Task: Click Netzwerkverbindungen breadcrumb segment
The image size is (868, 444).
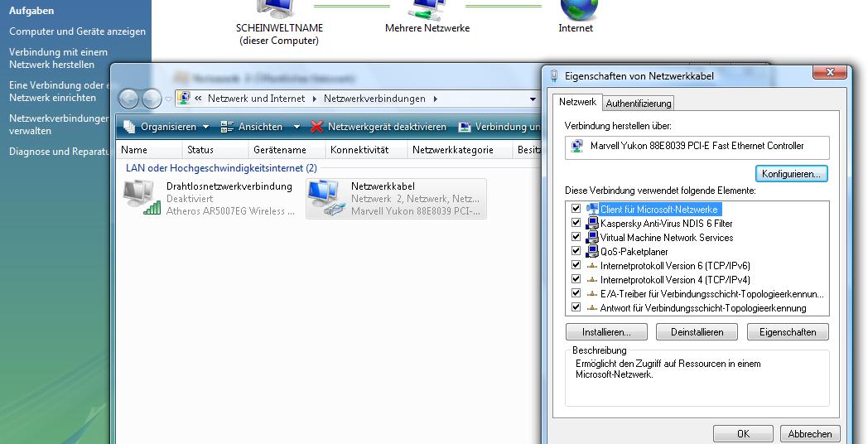Action: click(374, 99)
